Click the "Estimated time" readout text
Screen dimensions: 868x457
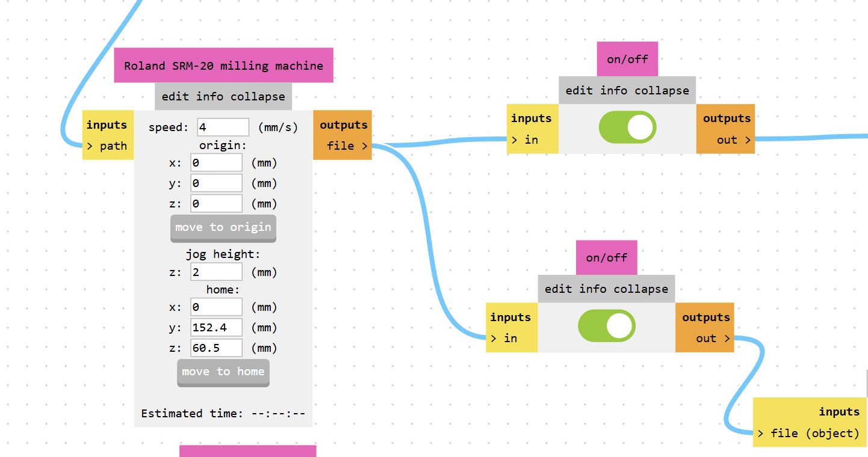(x=223, y=413)
